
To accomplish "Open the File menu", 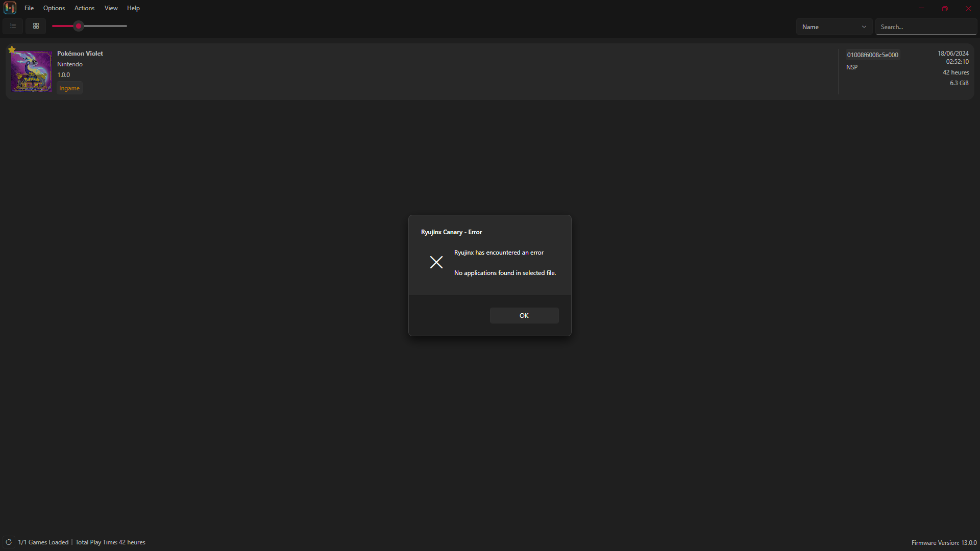I will 29,8.
